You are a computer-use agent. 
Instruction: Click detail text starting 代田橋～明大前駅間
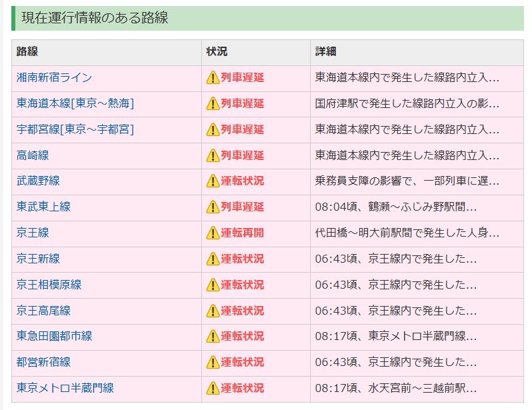407,233
